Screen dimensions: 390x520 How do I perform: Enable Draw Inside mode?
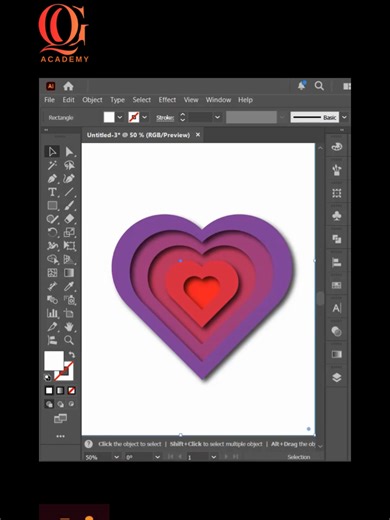[x=71, y=404]
